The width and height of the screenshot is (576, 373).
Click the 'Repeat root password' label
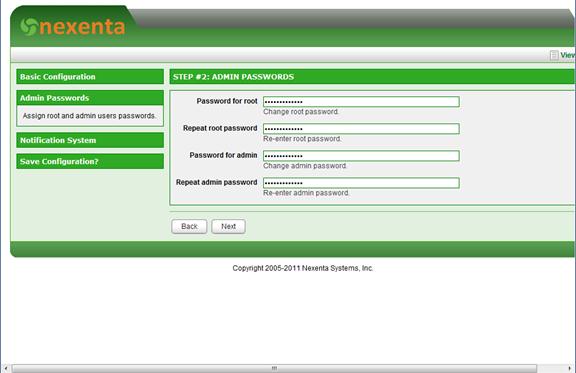coord(220,128)
